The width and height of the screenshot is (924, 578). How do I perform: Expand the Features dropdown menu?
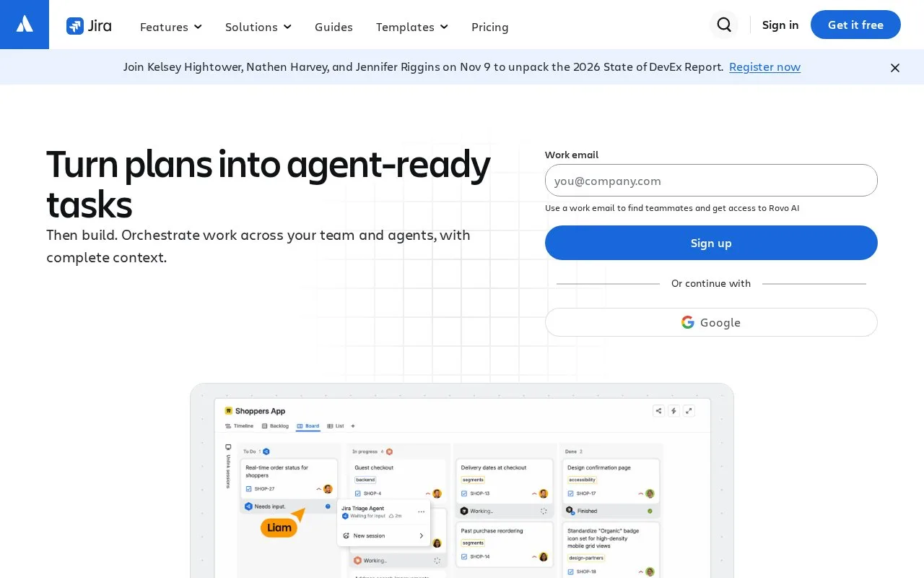point(171,27)
